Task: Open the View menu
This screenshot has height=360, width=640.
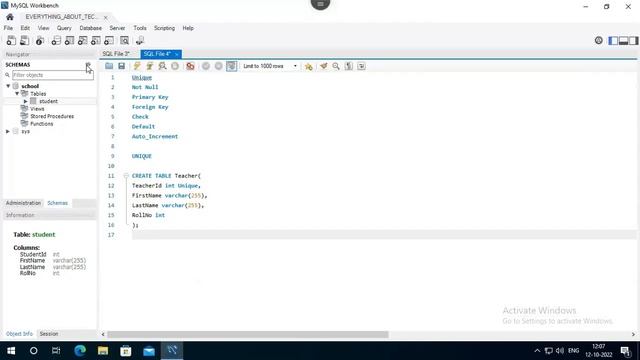Action: point(43,28)
